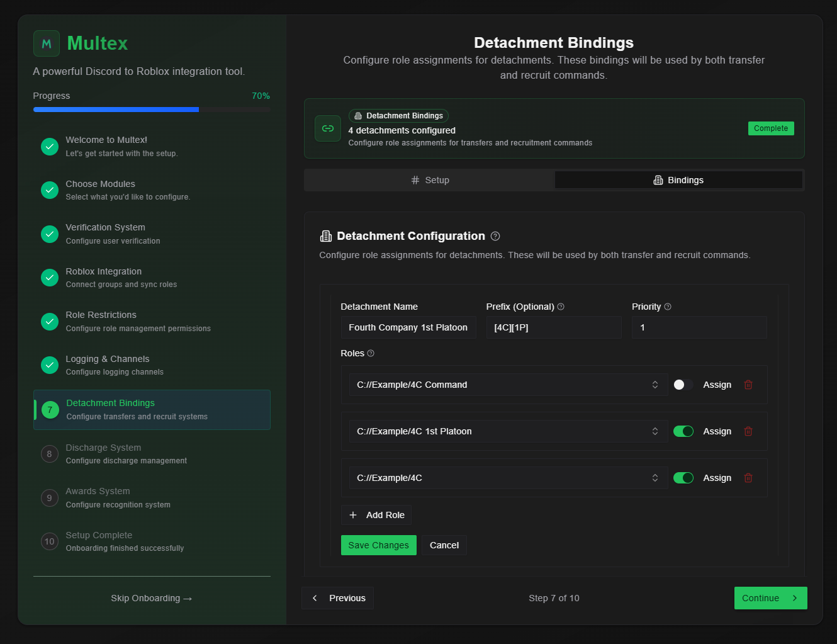Click the right chevron icon in Continue button
The image size is (837, 644).
[795, 598]
